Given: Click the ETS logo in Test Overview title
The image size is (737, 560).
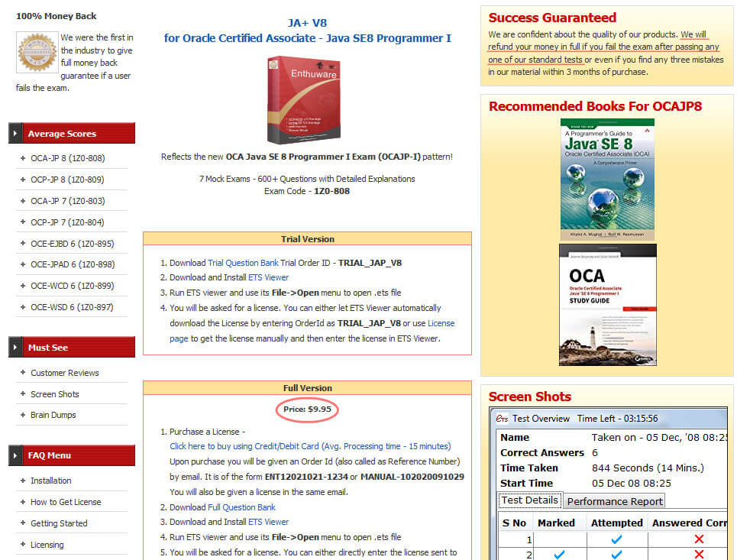Looking at the screenshot, I should click(502, 419).
